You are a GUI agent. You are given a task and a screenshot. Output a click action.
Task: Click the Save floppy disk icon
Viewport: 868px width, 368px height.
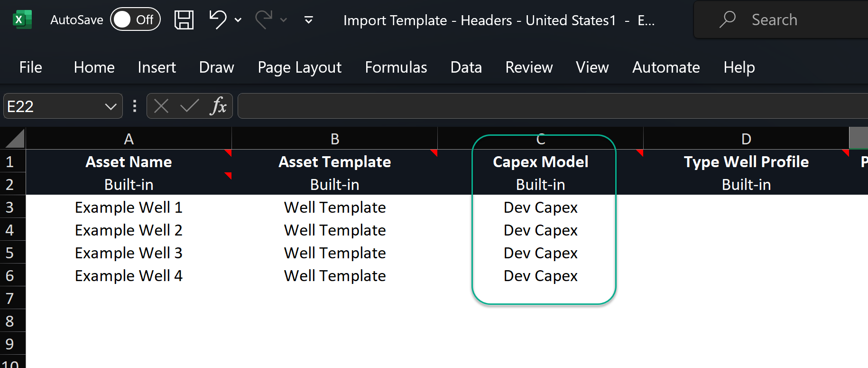click(184, 20)
